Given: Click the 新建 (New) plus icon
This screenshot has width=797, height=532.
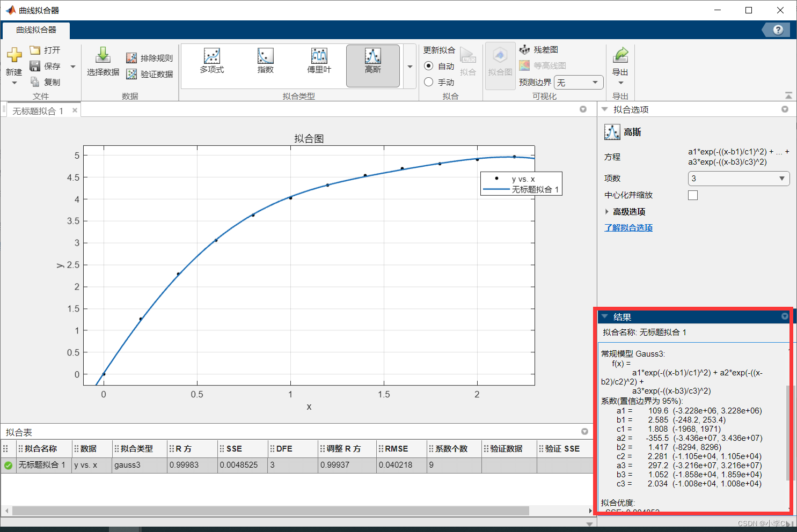Looking at the screenshot, I should click(14, 54).
